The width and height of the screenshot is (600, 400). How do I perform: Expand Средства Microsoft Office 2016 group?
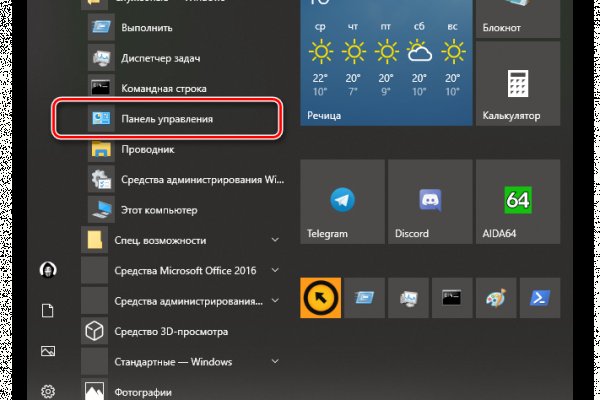click(x=180, y=270)
